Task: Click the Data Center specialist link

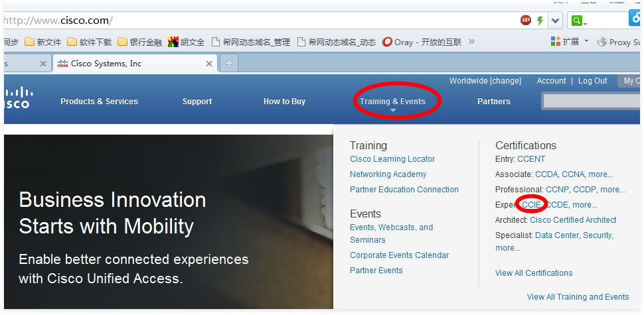Action: point(556,235)
